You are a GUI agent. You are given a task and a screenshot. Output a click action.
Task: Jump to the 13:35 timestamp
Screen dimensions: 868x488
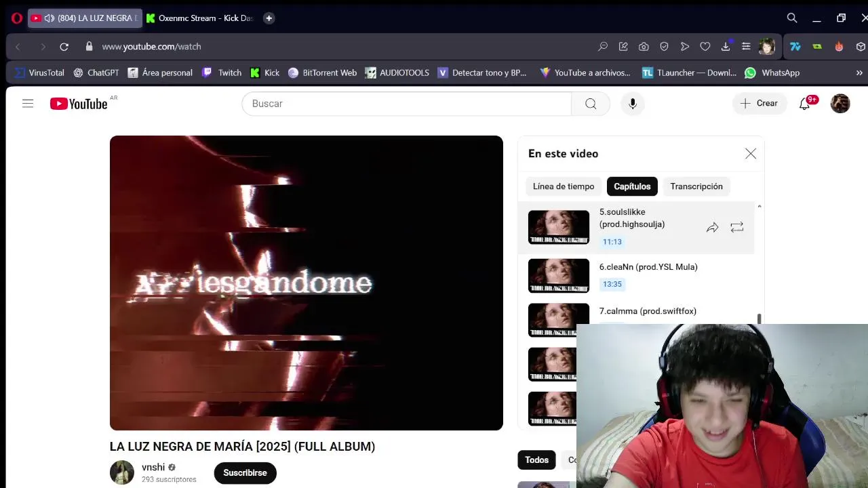click(x=612, y=285)
